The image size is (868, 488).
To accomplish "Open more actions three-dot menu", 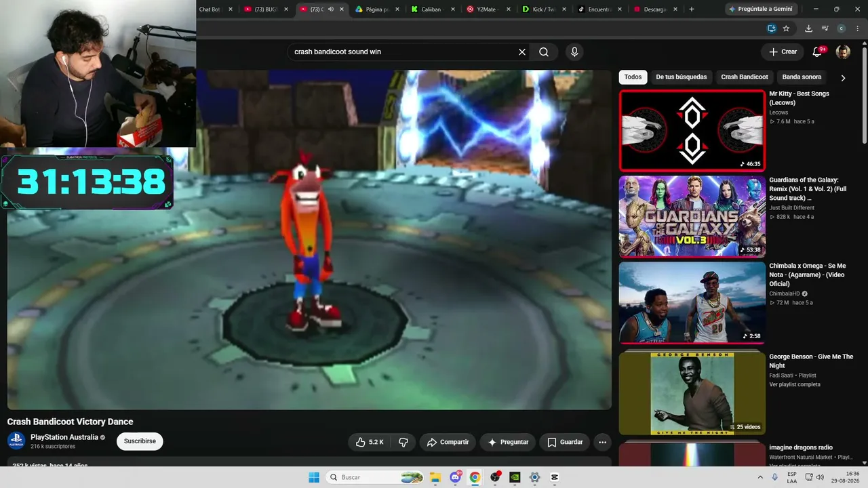I will pyautogui.click(x=602, y=442).
